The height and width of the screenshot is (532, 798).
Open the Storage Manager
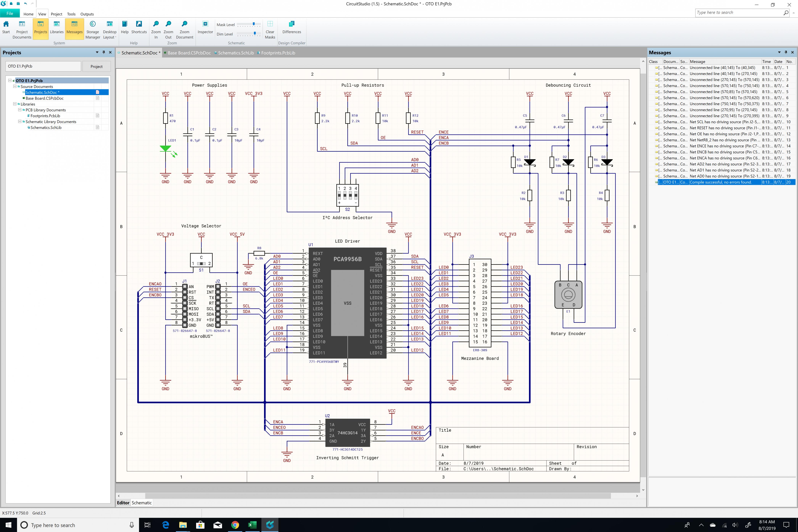tap(93, 30)
